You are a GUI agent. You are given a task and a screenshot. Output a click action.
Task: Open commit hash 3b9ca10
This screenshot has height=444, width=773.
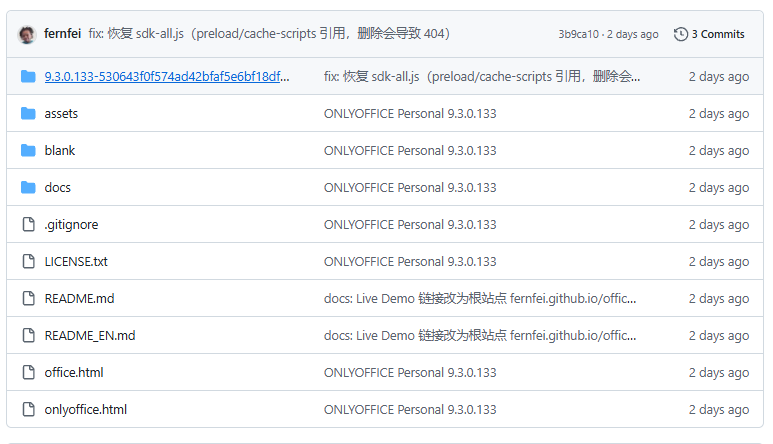(578, 34)
